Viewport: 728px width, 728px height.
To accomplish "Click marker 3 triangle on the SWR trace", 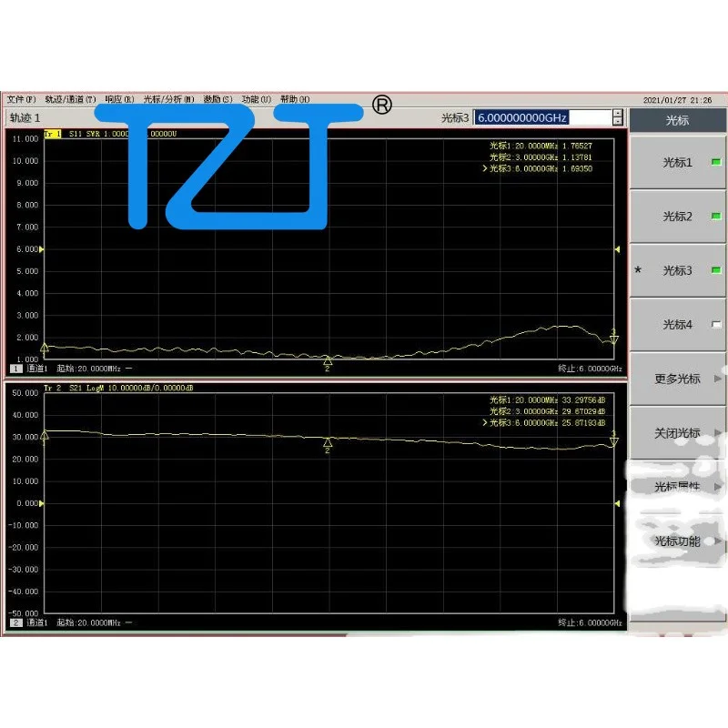I will (613, 339).
